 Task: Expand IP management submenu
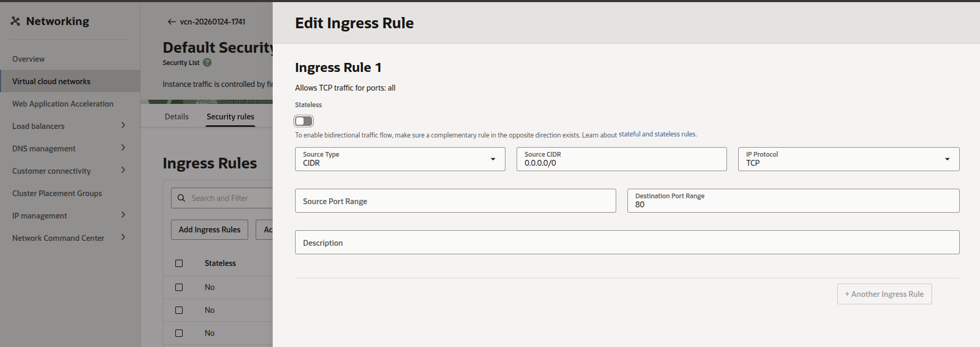(123, 215)
